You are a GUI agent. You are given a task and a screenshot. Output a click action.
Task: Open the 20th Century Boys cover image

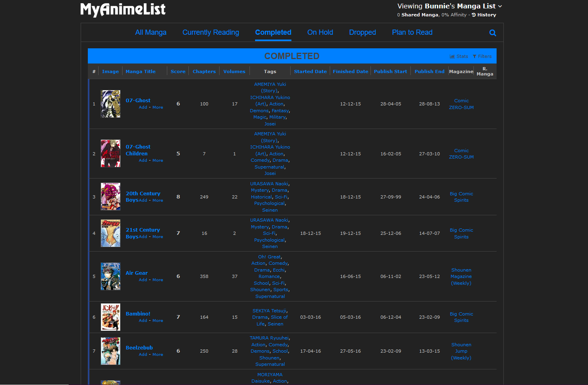(x=111, y=196)
